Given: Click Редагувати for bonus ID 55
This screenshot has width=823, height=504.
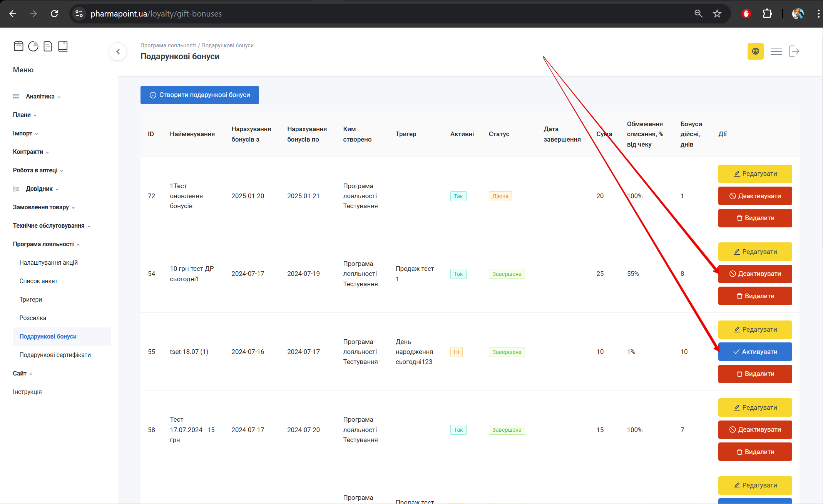Looking at the screenshot, I should 755,330.
